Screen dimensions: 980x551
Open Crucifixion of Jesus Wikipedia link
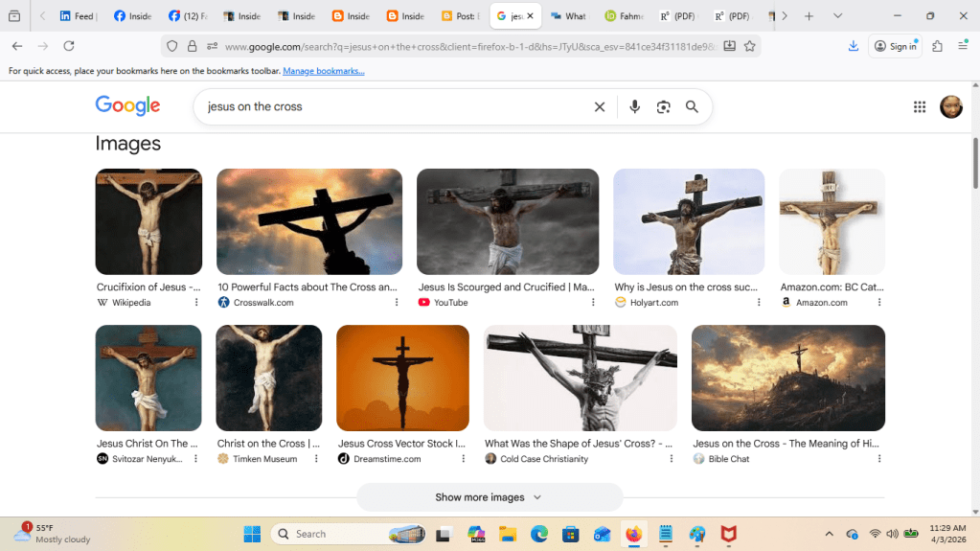(x=148, y=287)
